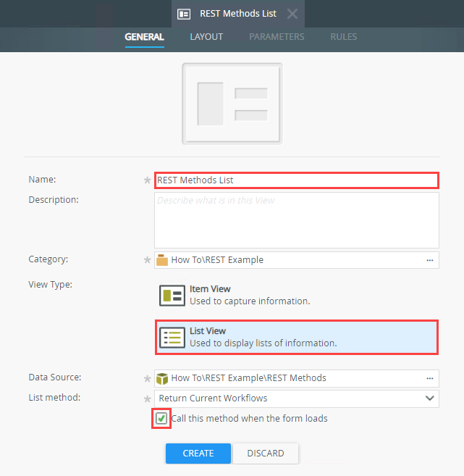Click the Data Source SmartObject cube icon
The width and height of the screenshot is (464, 476).
coord(162,378)
